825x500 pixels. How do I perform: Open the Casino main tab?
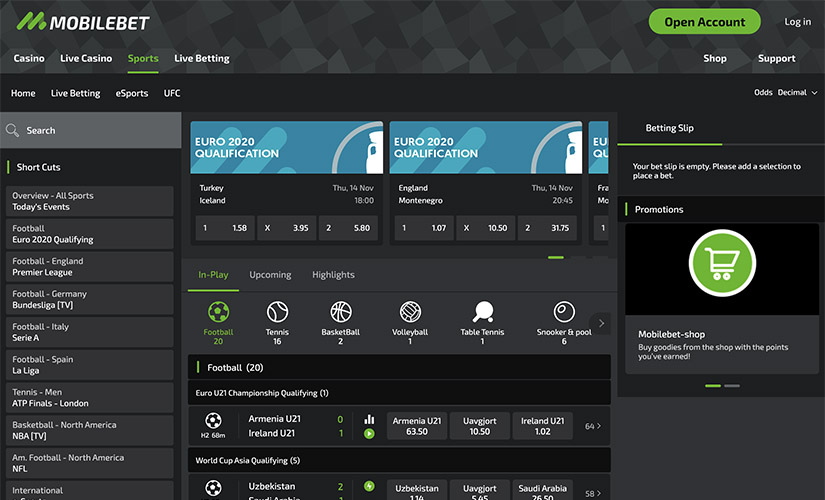(x=29, y=58)
